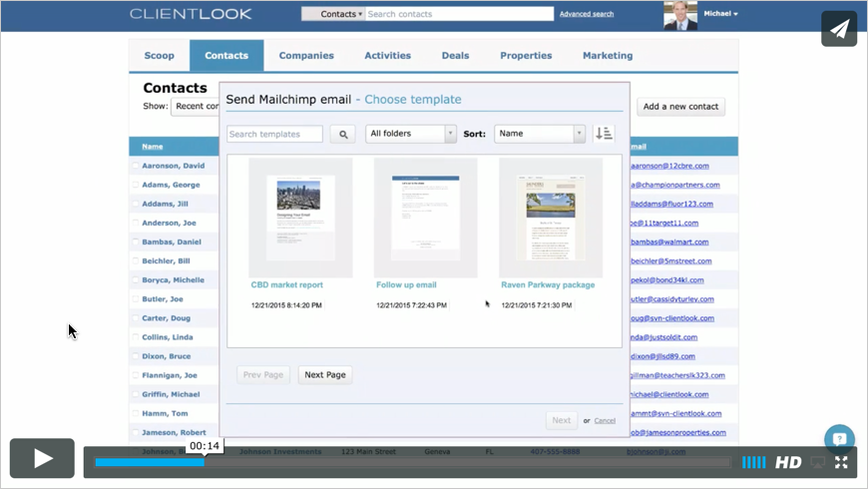Open the Michael user menu

(720, 13)
